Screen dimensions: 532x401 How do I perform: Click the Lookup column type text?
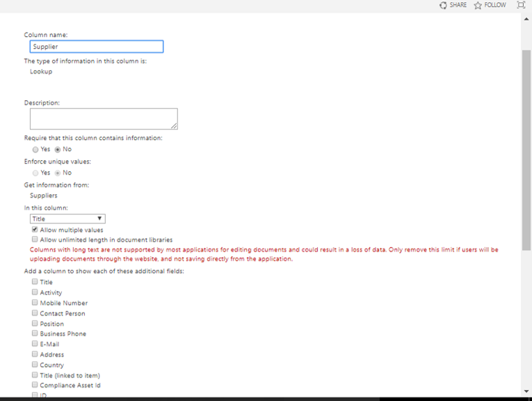click(x=41, y=72)
